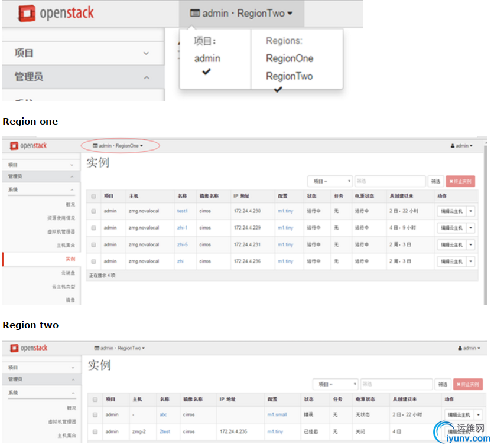Open admin user menu in Region one screenshot
The height and width of the screenshot is (448, 494).
(461, 146)
